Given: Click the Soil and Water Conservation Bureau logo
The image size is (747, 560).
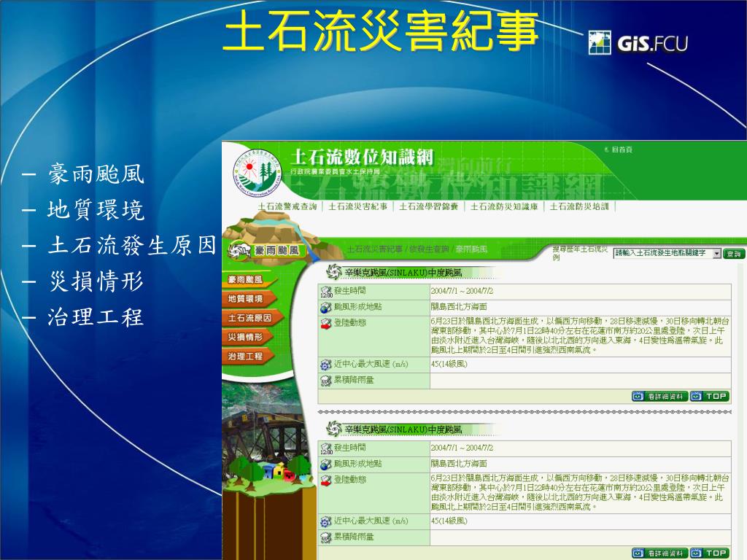Looking at the screenshot, I should click(258, 174).
